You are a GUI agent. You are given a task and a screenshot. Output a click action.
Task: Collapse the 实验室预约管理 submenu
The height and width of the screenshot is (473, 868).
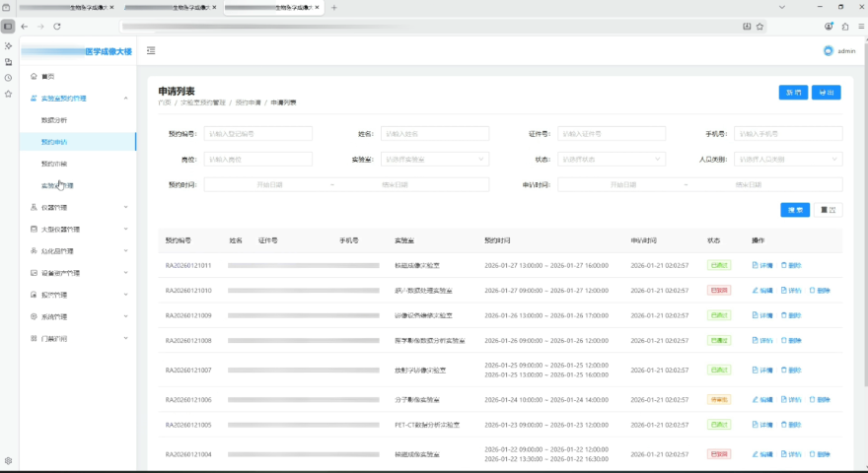point(125,99)
